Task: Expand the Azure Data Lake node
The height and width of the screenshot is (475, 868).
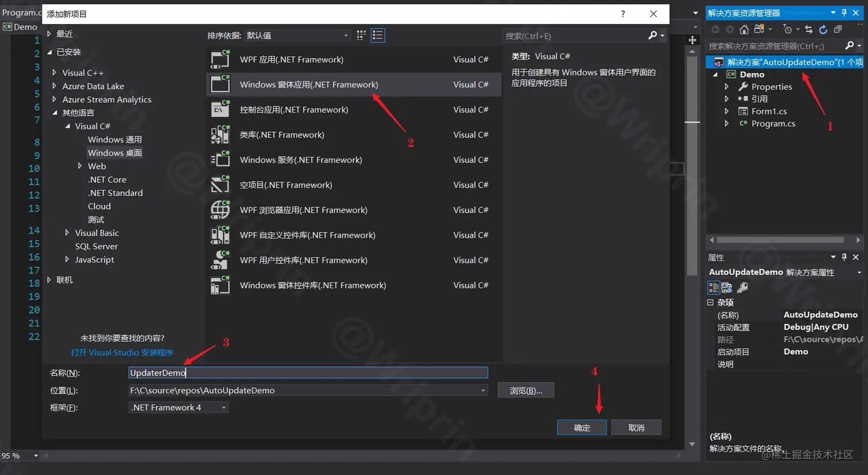Action: pyautogui.click(x=55, y=86)
